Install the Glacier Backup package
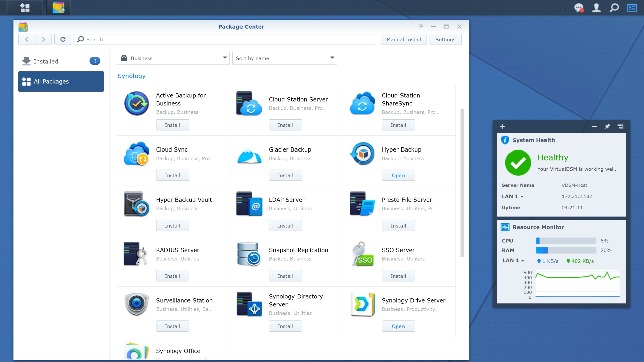 click(285, 175)
